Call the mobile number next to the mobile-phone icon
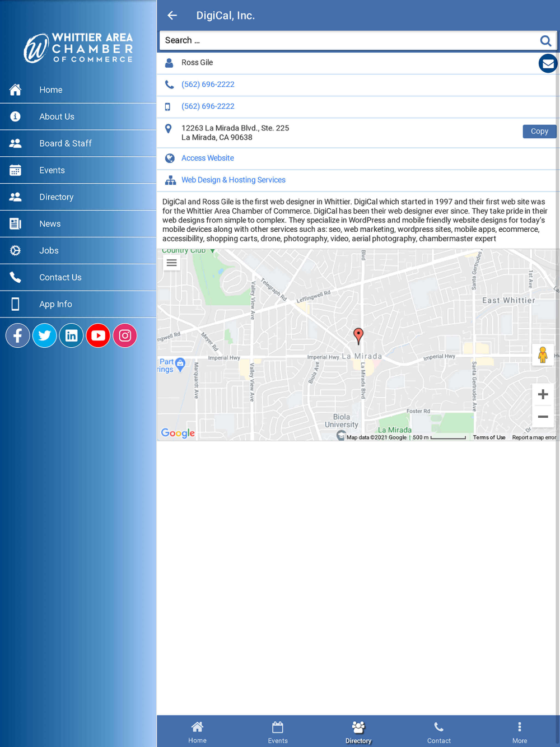Viewport: 560px width, 747px height. click(x=208, y=106)
